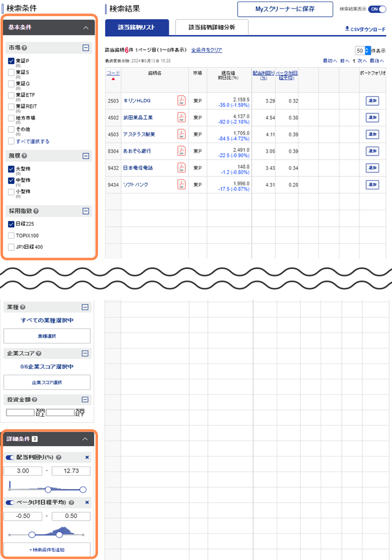Click the minimum 配当利回り input field showing 3.00
This screenshot has height=560, width=392.
click(23, 471)
